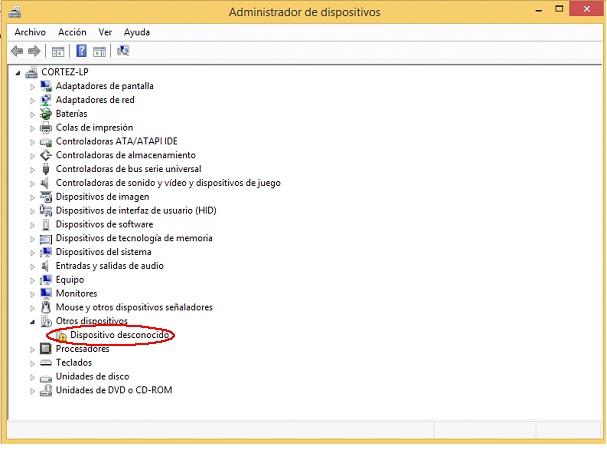Select Controladoras de sonido y vídeo label
Viewport: 607px width, 457px height.
[168, 183]
